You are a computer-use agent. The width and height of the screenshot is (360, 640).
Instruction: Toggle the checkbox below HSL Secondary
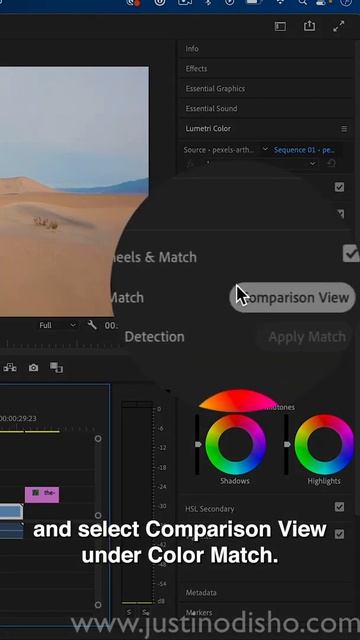click(339, 534)
